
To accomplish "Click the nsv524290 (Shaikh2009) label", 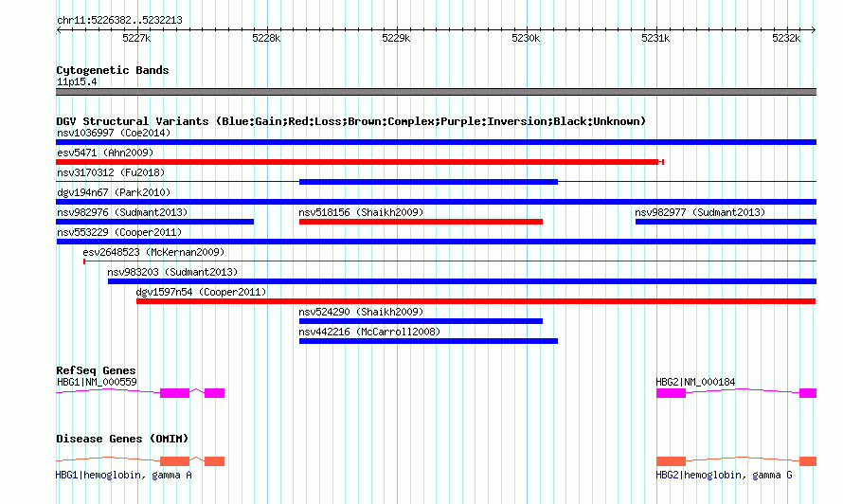I will pos(361,312).
